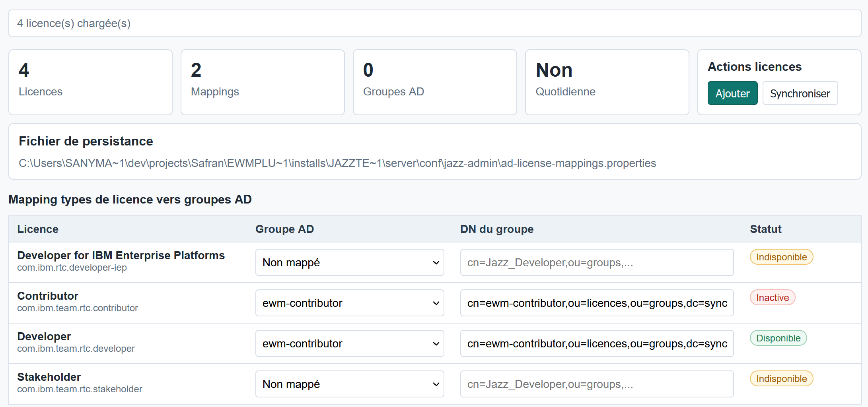
Task: Open Groupe AD dropdown for Developer for IBM Enterprise Platforms
Action: [350, 262]
